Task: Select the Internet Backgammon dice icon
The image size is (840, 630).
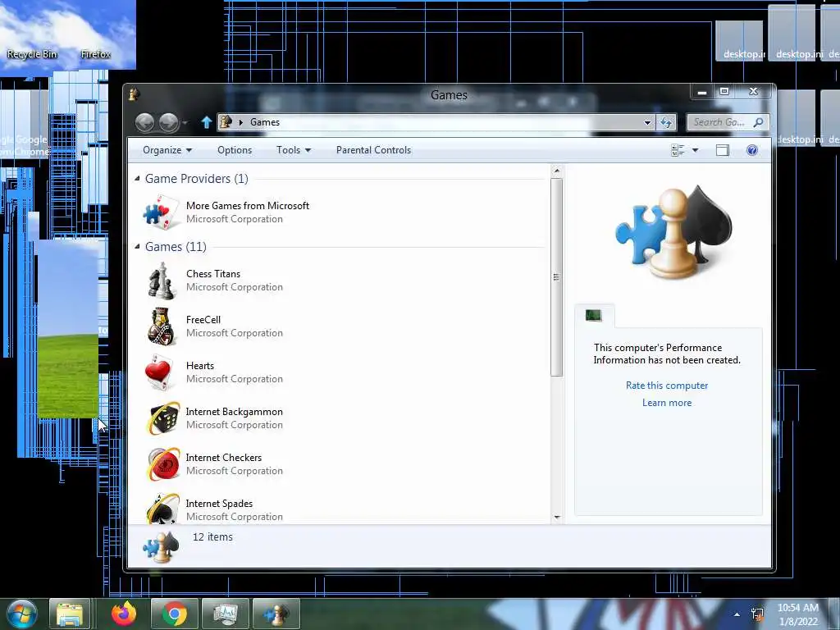Action: coord(163,418)
